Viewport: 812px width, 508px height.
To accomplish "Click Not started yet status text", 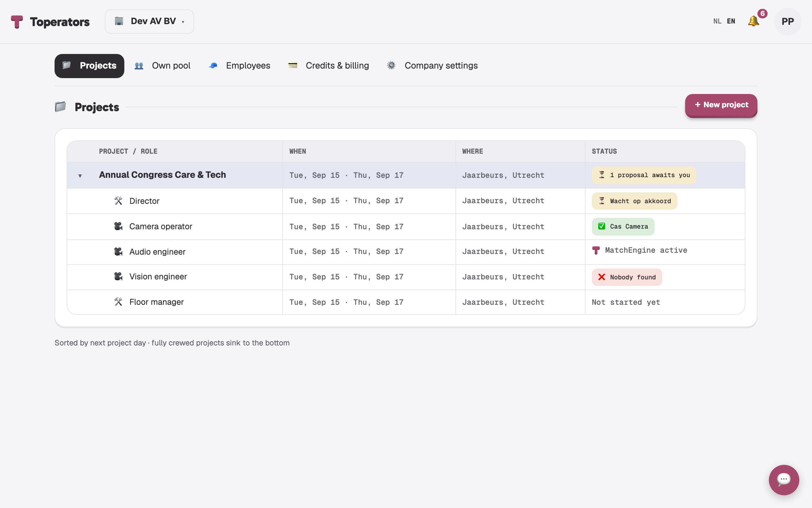I will (626, 302).
